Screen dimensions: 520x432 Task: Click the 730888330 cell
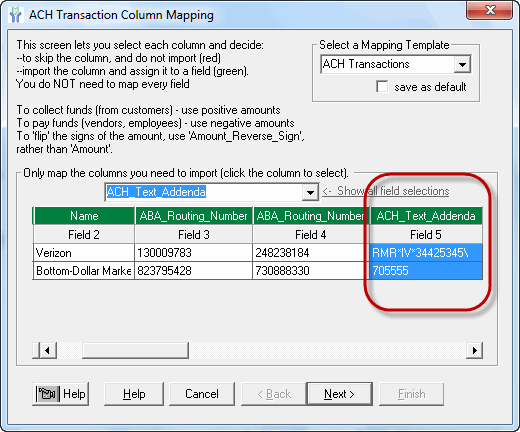click(x=311, y=271)
